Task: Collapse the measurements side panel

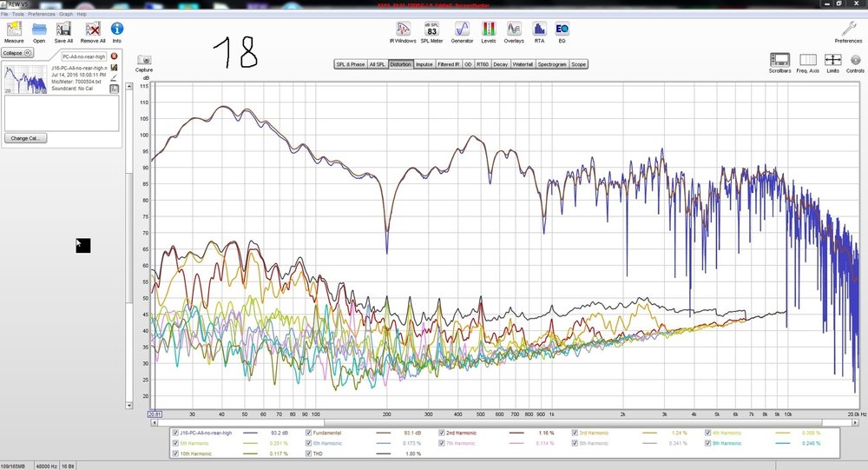Action: point(17,53)
